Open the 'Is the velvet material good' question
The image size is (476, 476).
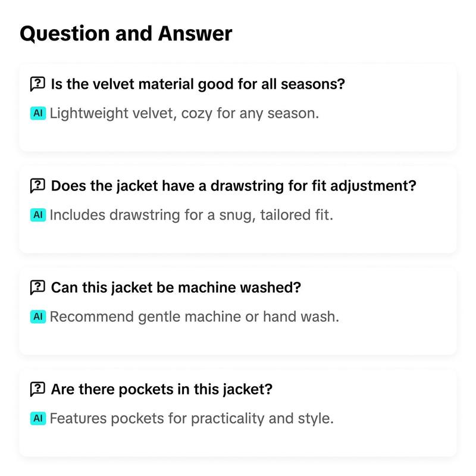click(x=198, y=84)
